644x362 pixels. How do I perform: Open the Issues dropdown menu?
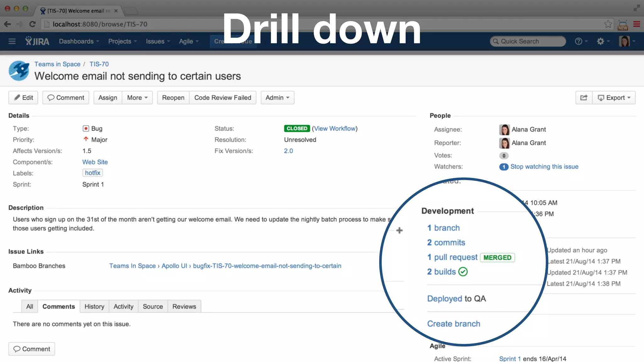(x=158, y=41)
